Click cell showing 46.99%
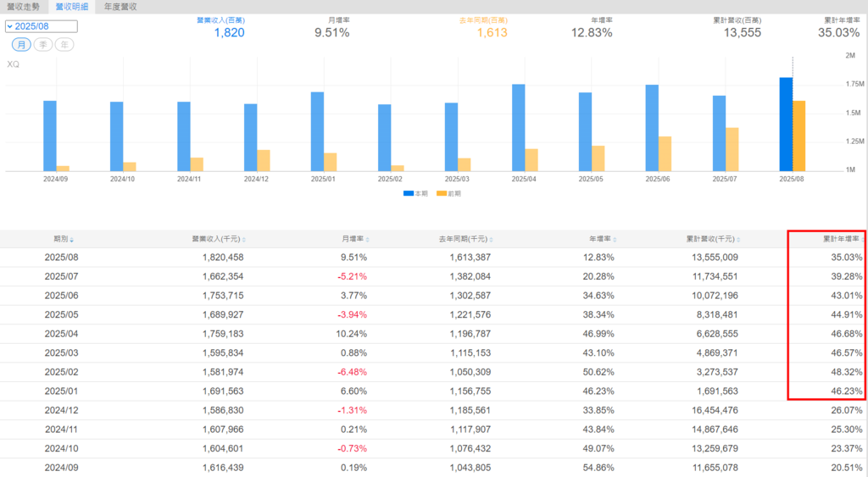This screenshot has width=868, height=477. pyautogui.click(x=598, y=334)
